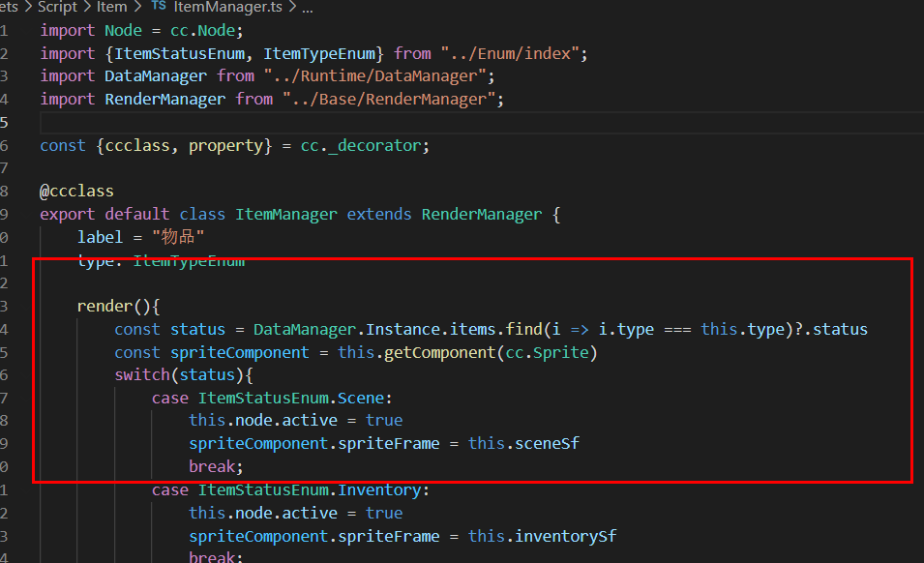Open the Item folder breadcrumb
The image size is (924, 563).
tap(112, 7)
